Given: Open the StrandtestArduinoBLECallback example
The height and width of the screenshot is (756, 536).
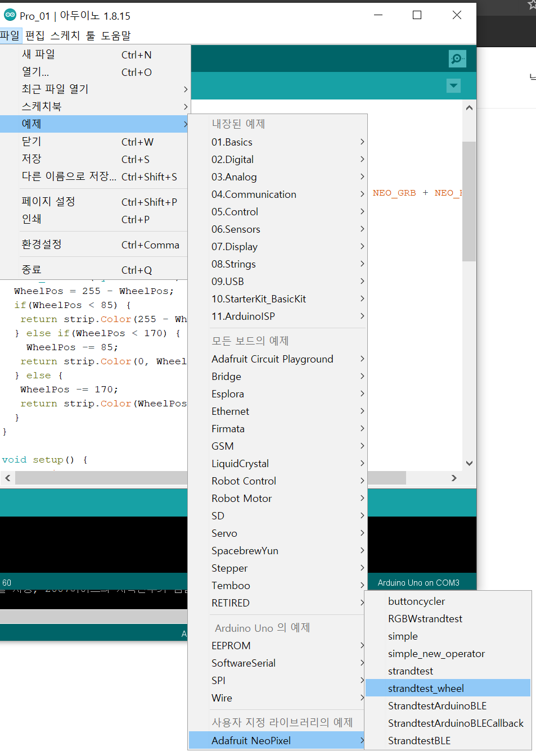Looking at the screenshot, I should (x=448, y=723).
